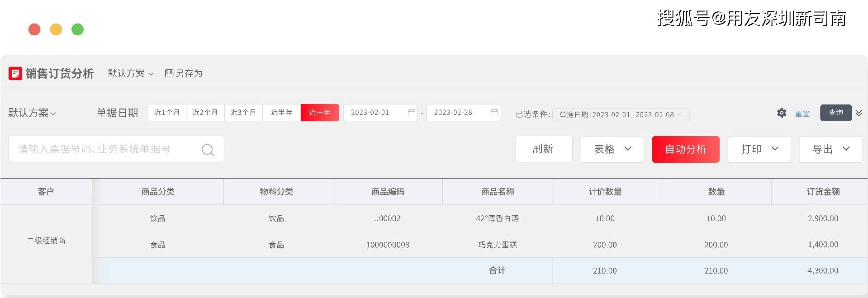Click total amount 4,300.00

pos(823,271)
